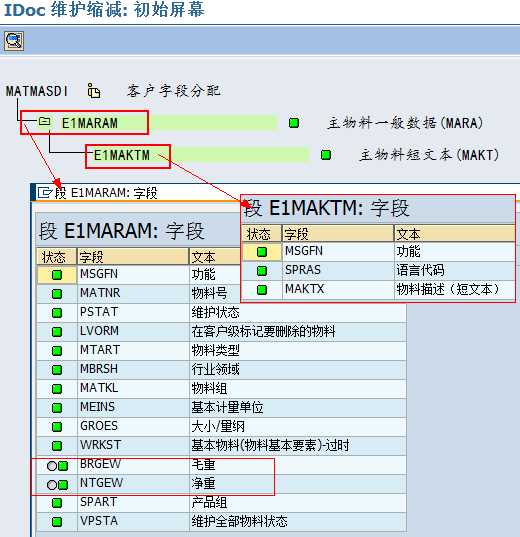Toggle status for PSTAT field

[57, 313]
